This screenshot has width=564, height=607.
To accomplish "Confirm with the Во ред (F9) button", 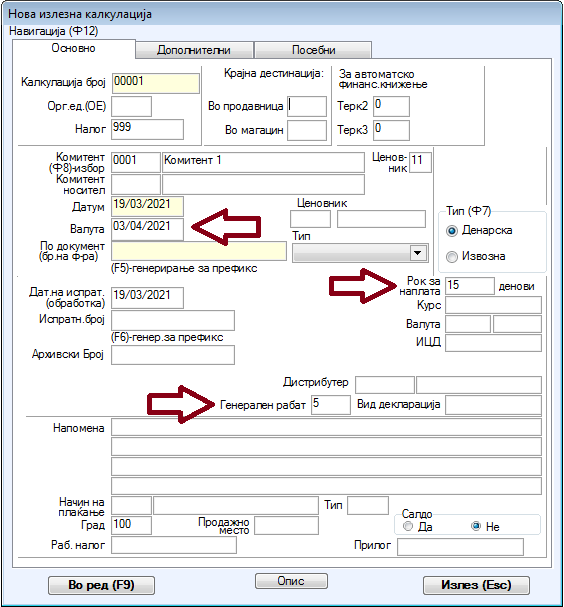I will tap(101, 585).
